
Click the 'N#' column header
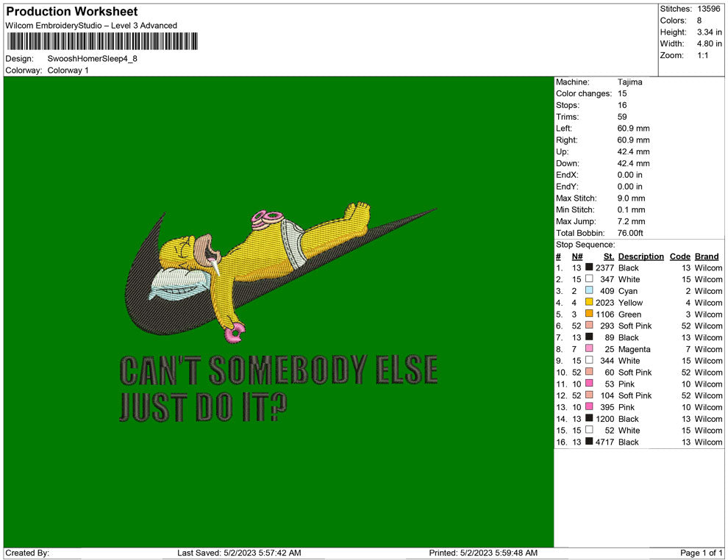(x=577, y=256)
